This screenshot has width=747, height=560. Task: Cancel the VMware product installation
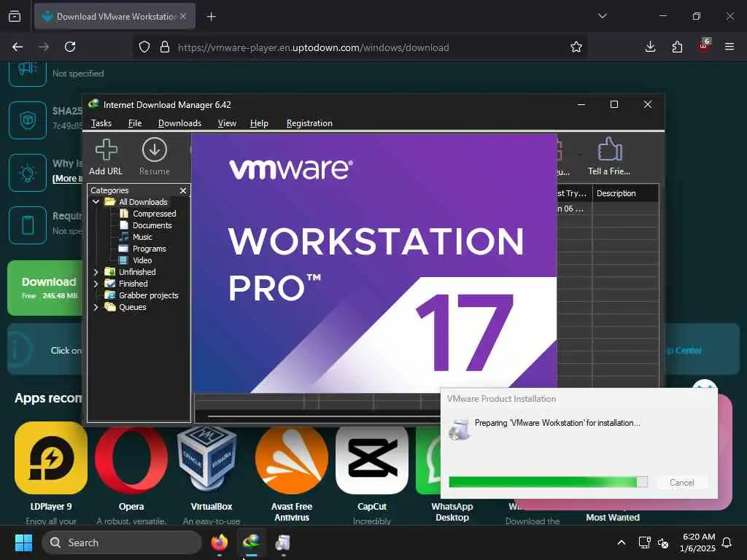click(x=682, y=483)
